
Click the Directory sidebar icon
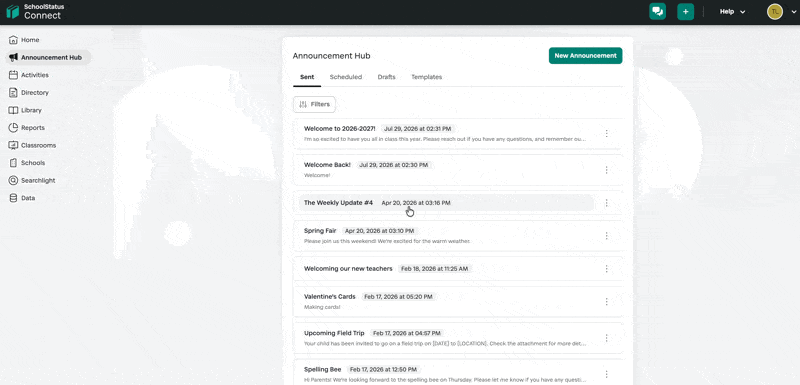click(x=13, y=93)
